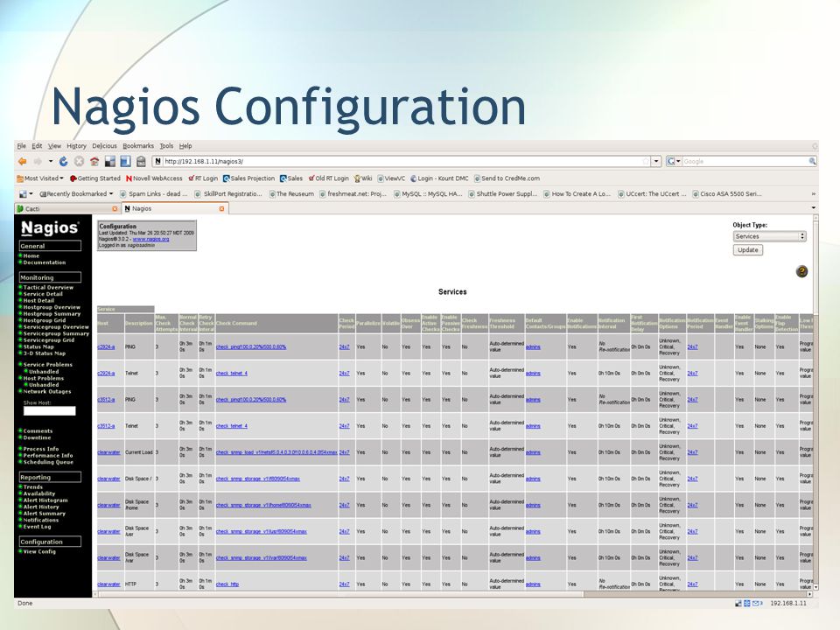
Task: Open the Network Outages sidebar link
Action: 47,392
